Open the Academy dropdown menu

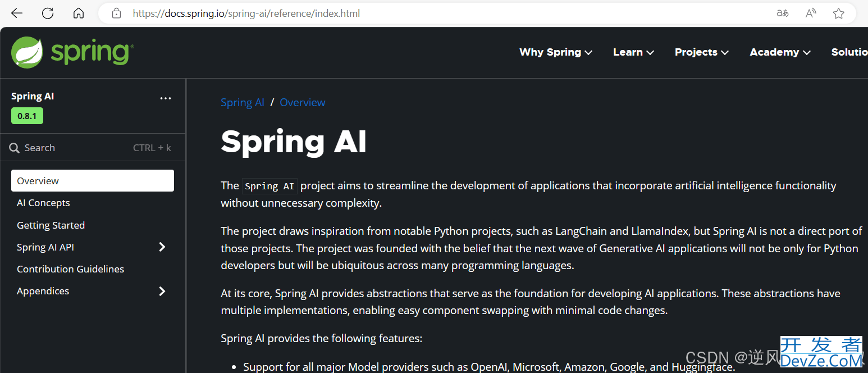780,52
